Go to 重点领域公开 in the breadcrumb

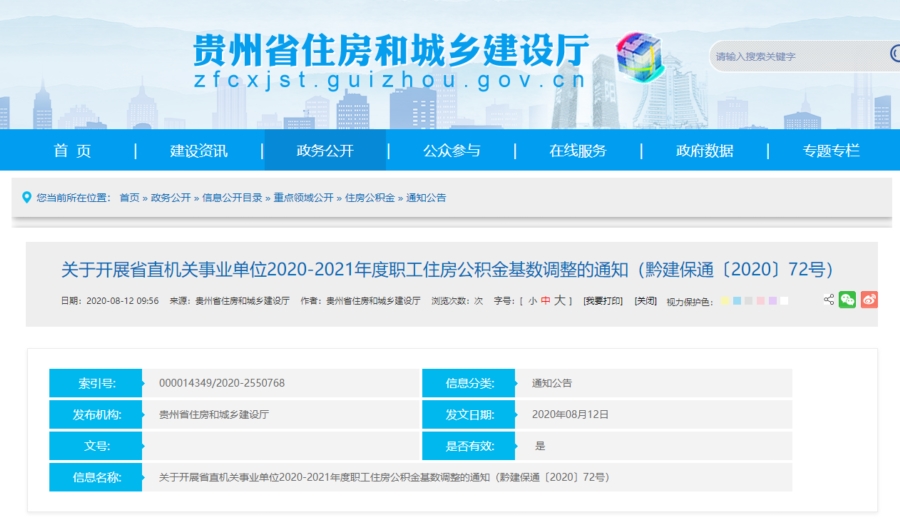coord(303,197)
